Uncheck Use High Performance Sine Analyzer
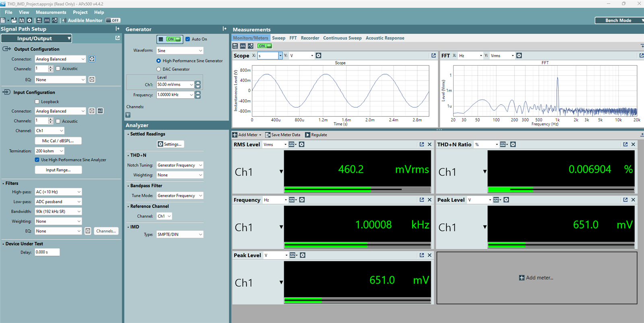Viewport: 644px width, 323px height. (x=37, y=160)
